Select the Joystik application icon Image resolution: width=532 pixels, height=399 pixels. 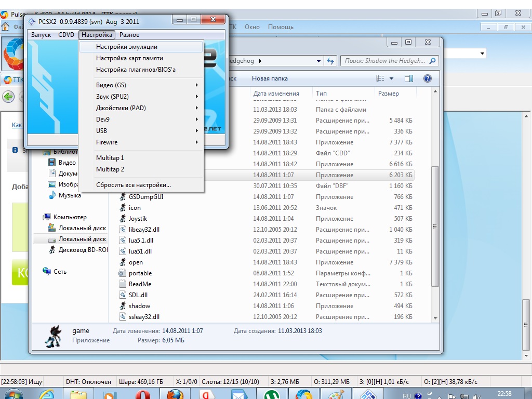123,219
